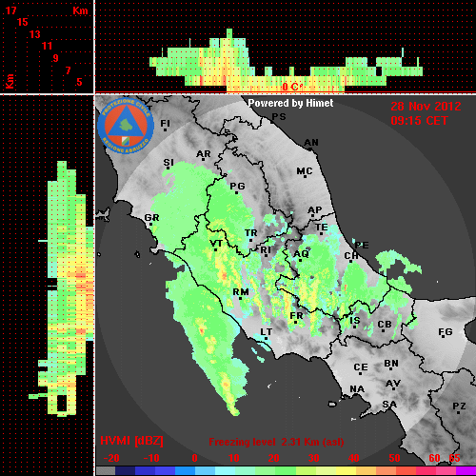
Task: Click the horizontal 'Km' axis label at top
Action: click(80, 10)
